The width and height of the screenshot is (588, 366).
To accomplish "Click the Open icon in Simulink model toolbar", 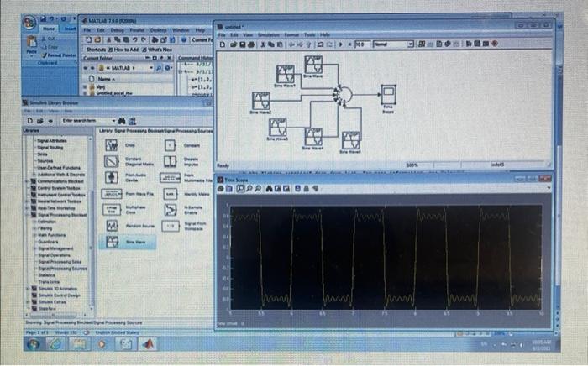I will (x=234, y=44).
